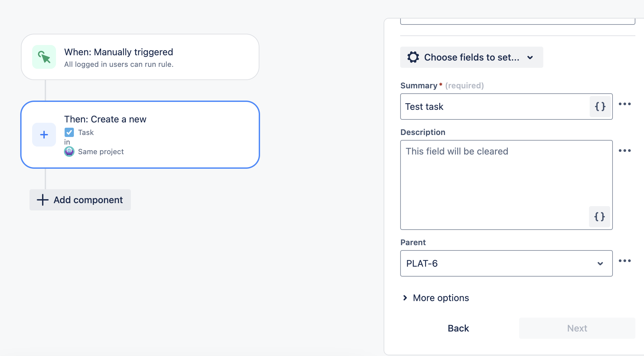644x356 pixels.
Task: Open the ellipsis menu next to Description
Action: tap(625, 151)
